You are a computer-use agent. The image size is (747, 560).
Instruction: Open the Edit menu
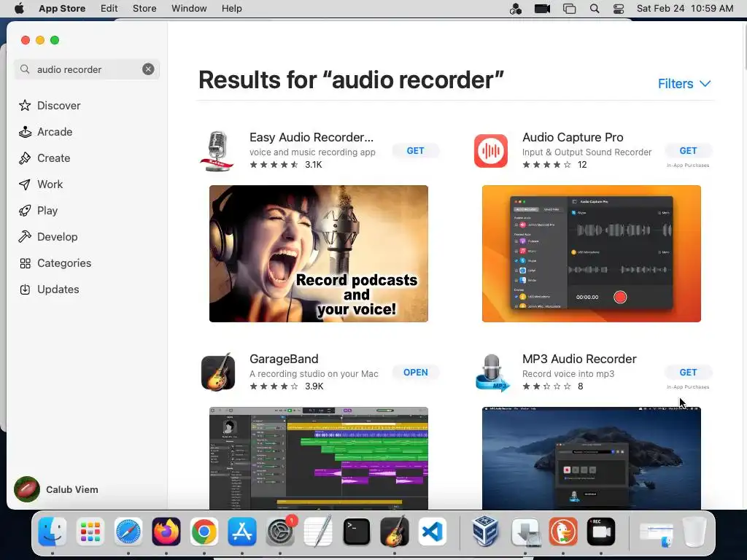click(109, 9)
